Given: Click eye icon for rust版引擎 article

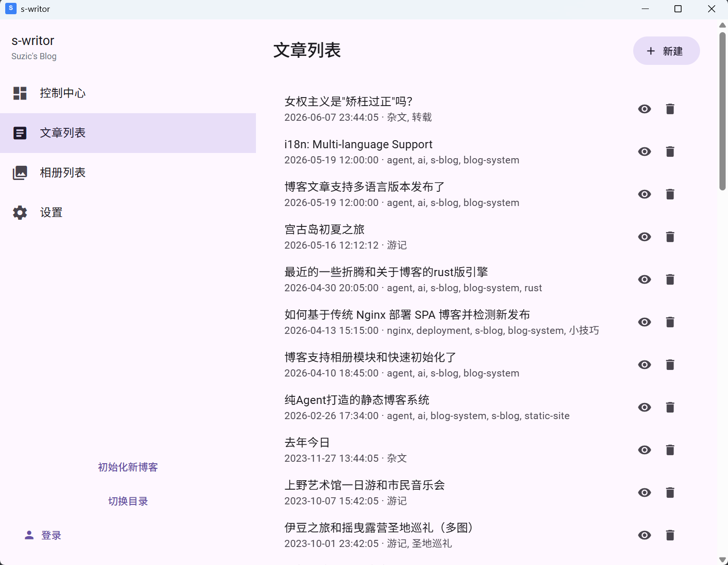Looking at the screenshot, I should tap(645, 279).
